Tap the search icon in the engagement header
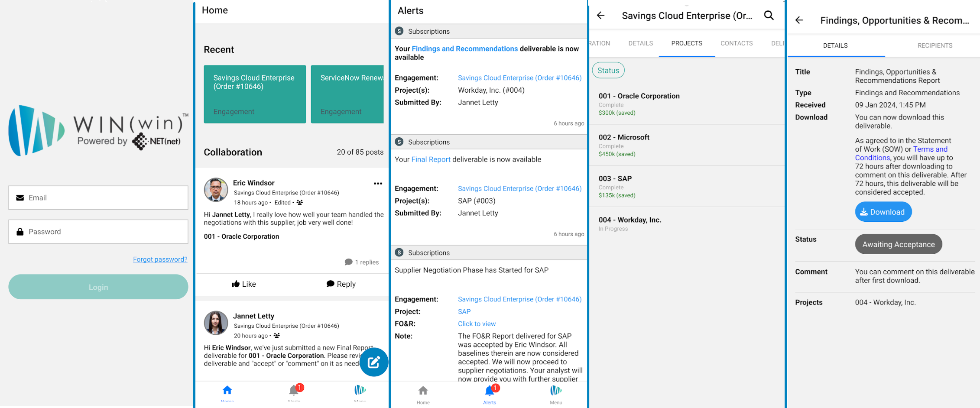The width and height of the screenshot is (980, 408). (769, 16)
